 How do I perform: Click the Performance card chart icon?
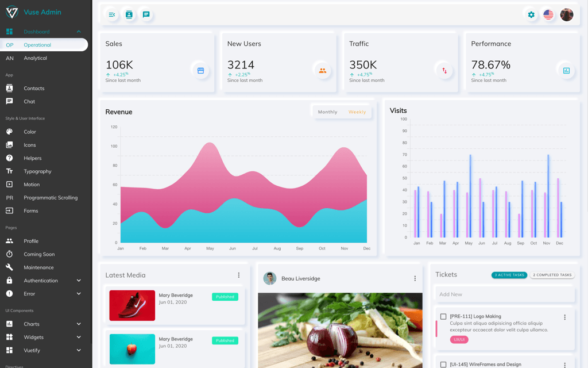(x=566, y=70)
